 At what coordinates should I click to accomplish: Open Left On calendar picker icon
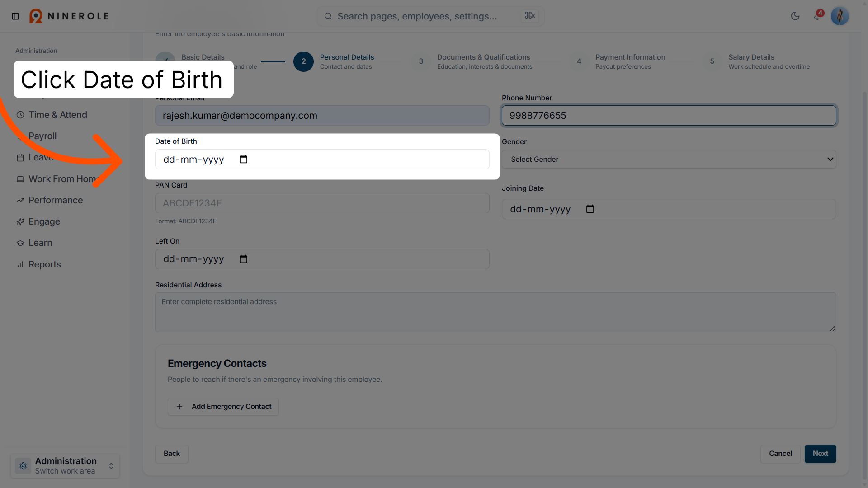(243, 259)
